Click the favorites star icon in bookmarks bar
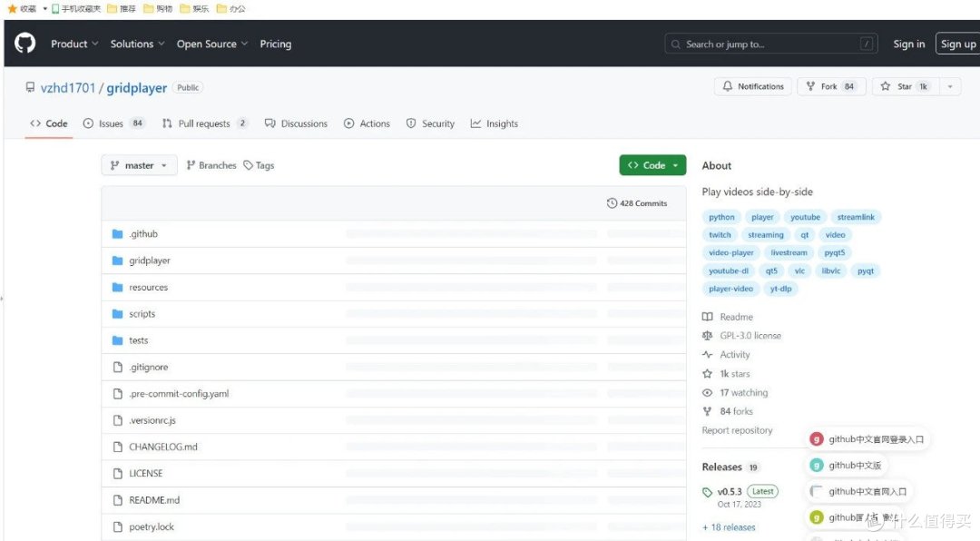The height and width of the screenshot is (541, 980). (x=12, y=9)
